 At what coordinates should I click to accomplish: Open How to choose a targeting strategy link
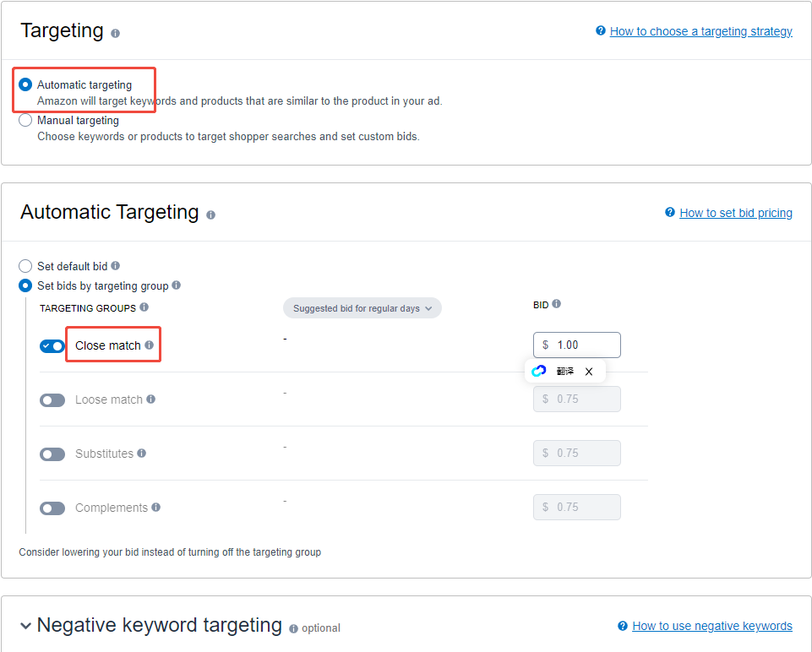pos(700,31)
